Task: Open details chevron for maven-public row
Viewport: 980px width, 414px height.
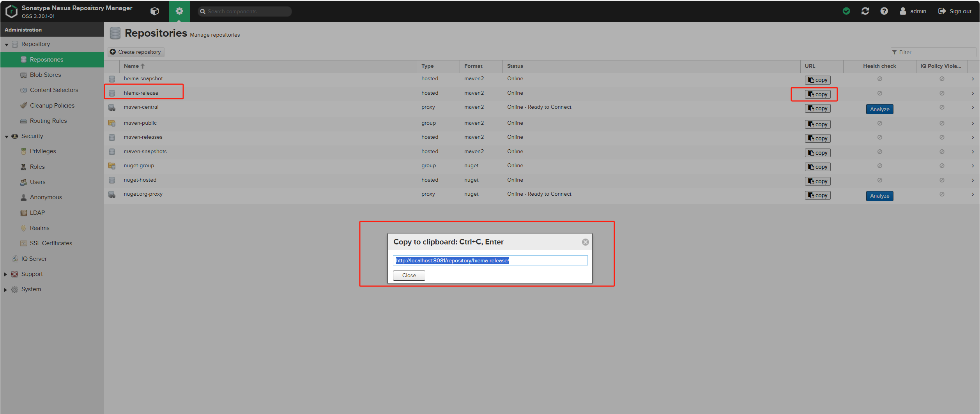Action: click(x=973, y=123)
